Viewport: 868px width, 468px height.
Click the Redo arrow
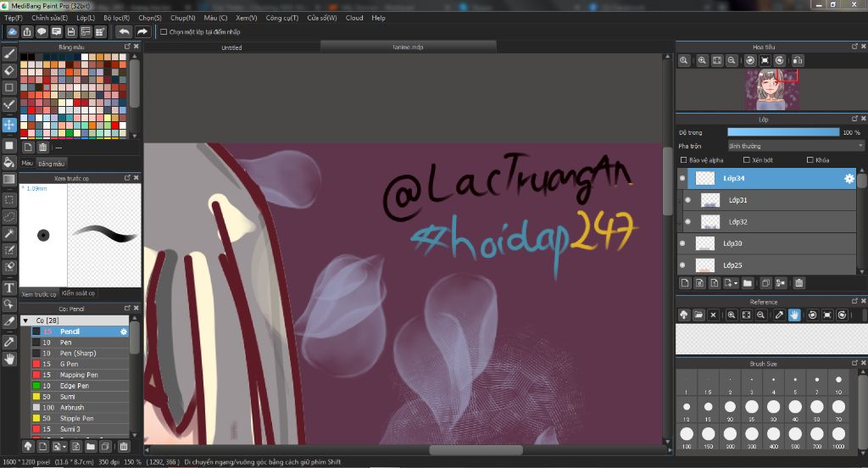142,31
